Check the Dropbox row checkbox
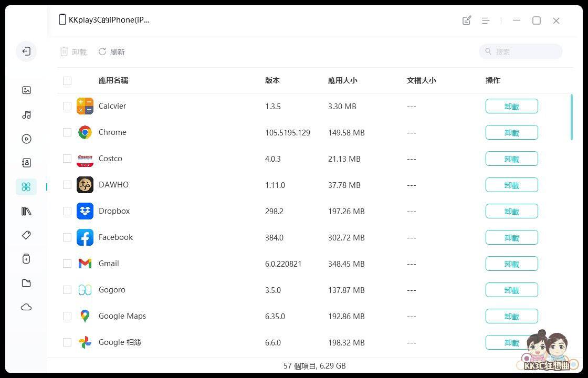Viewport: 588px width, 378px height. tap(67, 211)
